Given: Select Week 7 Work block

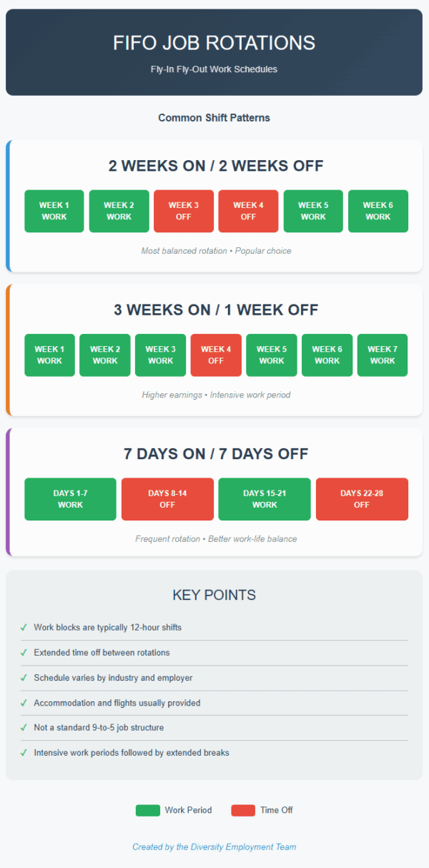Looking at the screenshot, I should pos(383,355).
